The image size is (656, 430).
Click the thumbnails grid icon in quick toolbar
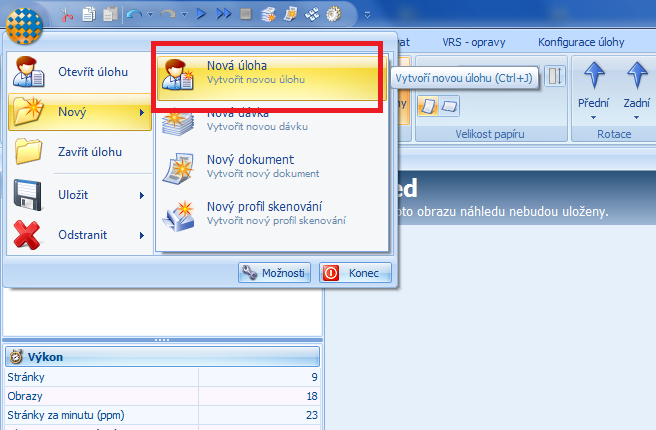coord(312,15)
